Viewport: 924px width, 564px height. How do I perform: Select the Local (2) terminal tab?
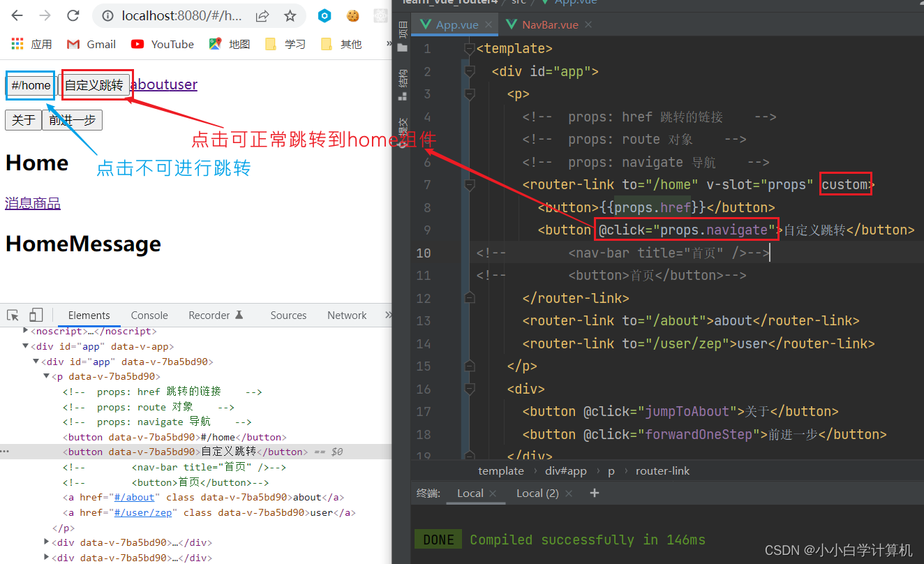pos(537,493)
